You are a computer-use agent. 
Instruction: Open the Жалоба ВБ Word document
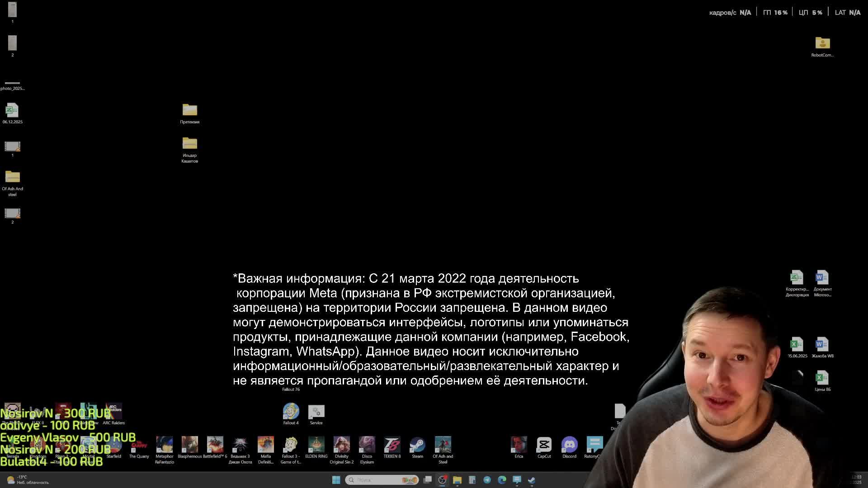click(x=822, y=344)
